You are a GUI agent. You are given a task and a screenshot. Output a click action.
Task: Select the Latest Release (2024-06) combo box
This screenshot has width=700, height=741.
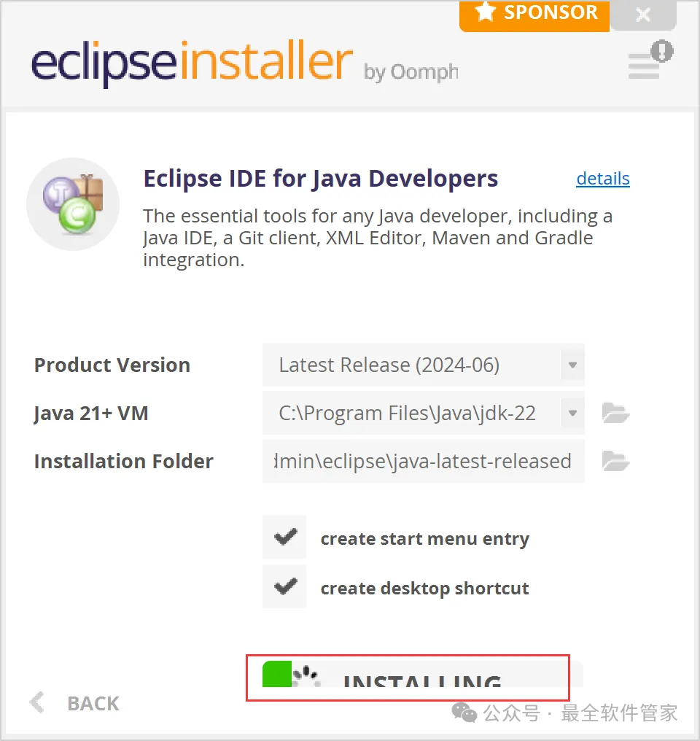pos(423,365)
